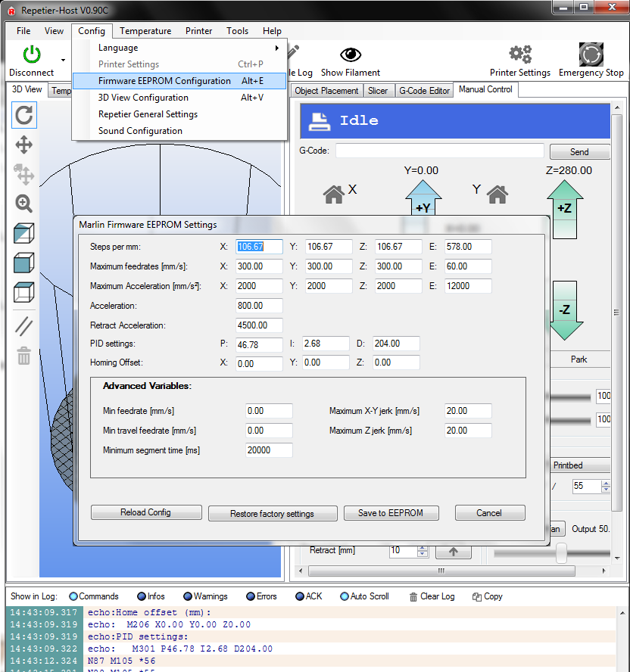Click the zoom magnifier icon
Viewport: 630px width, 672px height.
[24, 203]
